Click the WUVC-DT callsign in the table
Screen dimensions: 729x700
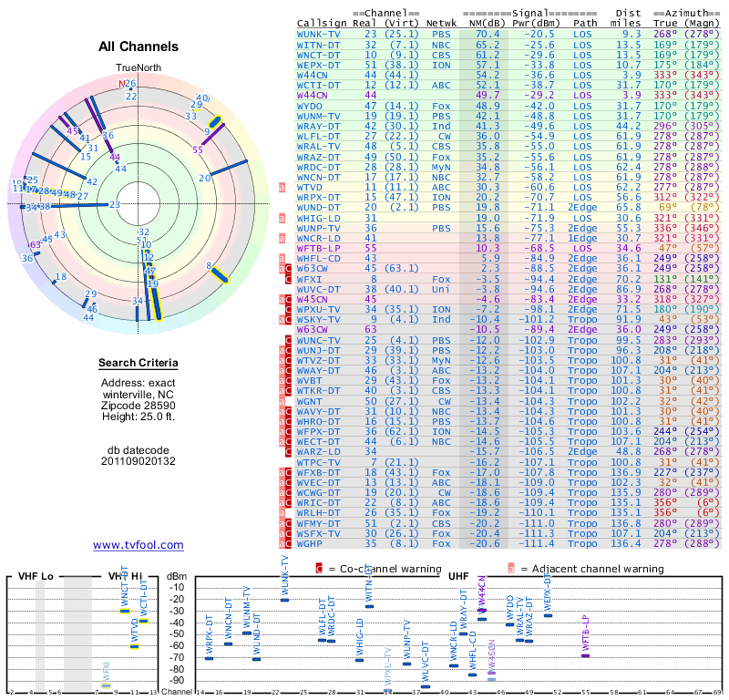tap(318, 289)
